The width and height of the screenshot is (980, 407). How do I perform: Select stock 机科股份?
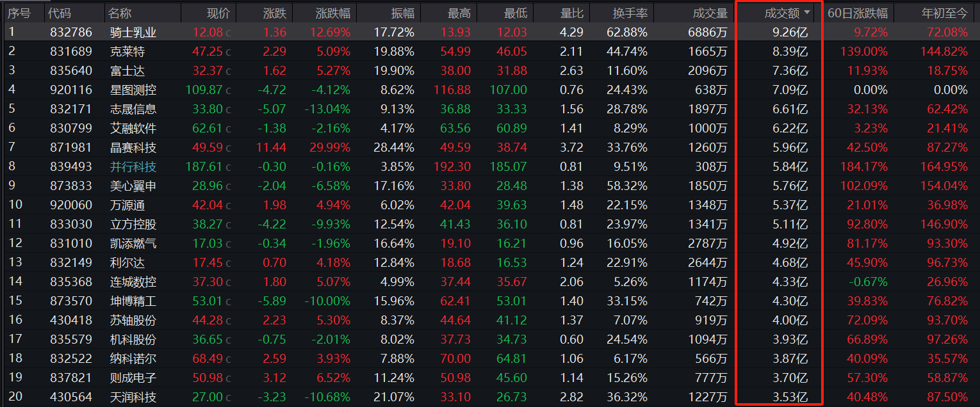133,339
